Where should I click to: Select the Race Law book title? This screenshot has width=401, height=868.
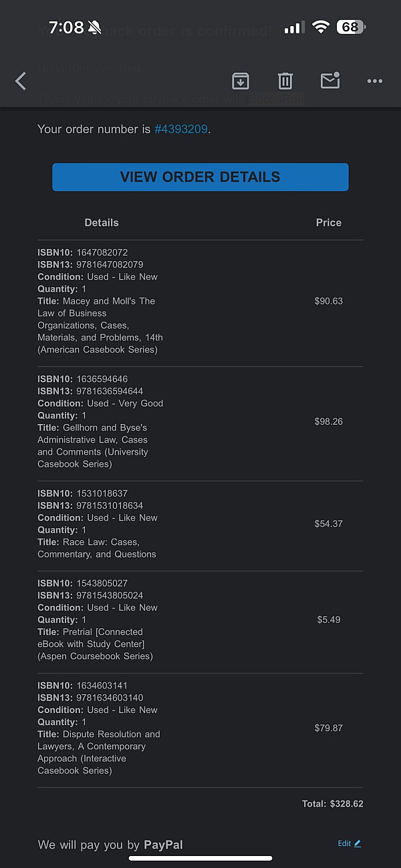point(97,548)
